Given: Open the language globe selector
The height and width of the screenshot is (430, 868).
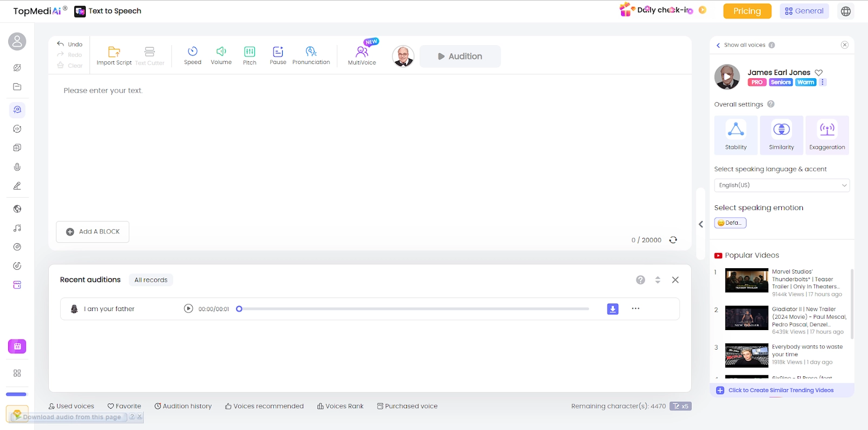Looking at the screenshot, I should (x=846, y=11).
